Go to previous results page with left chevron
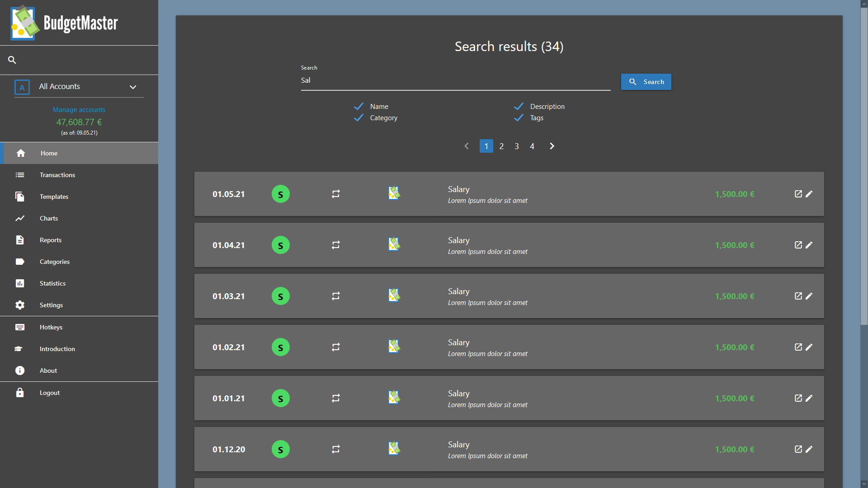 tap(467, 146)
